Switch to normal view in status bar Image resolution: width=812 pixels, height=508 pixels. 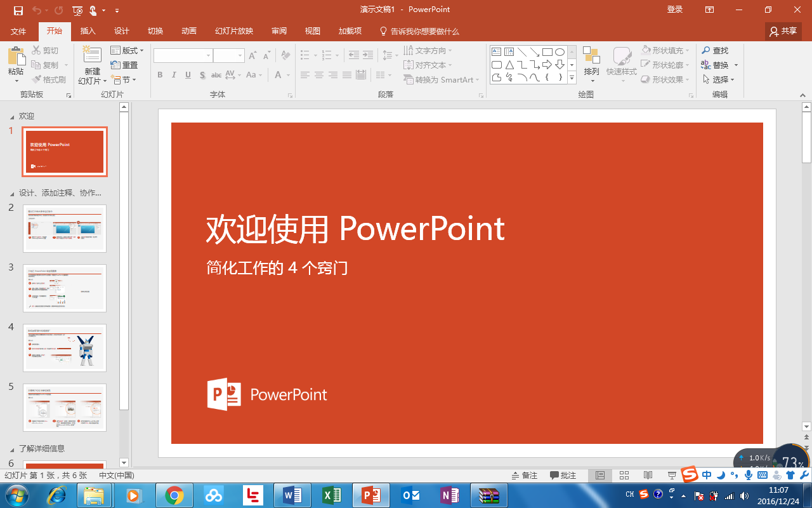tap(599, 475)
